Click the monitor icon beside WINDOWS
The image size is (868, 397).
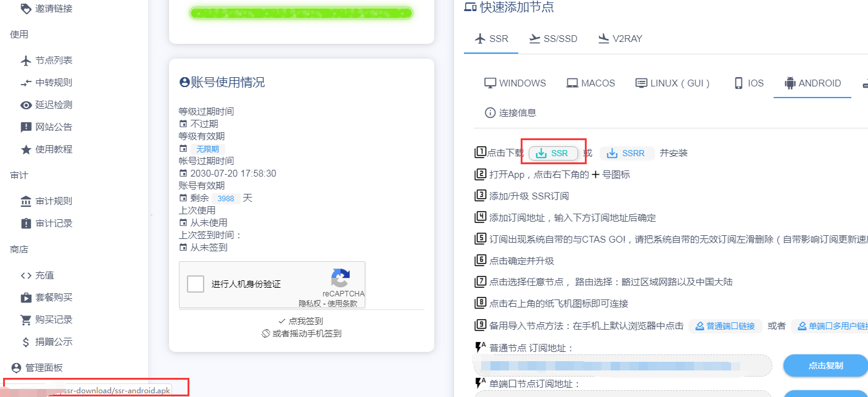pyautogui.click(x=490, y=83)
